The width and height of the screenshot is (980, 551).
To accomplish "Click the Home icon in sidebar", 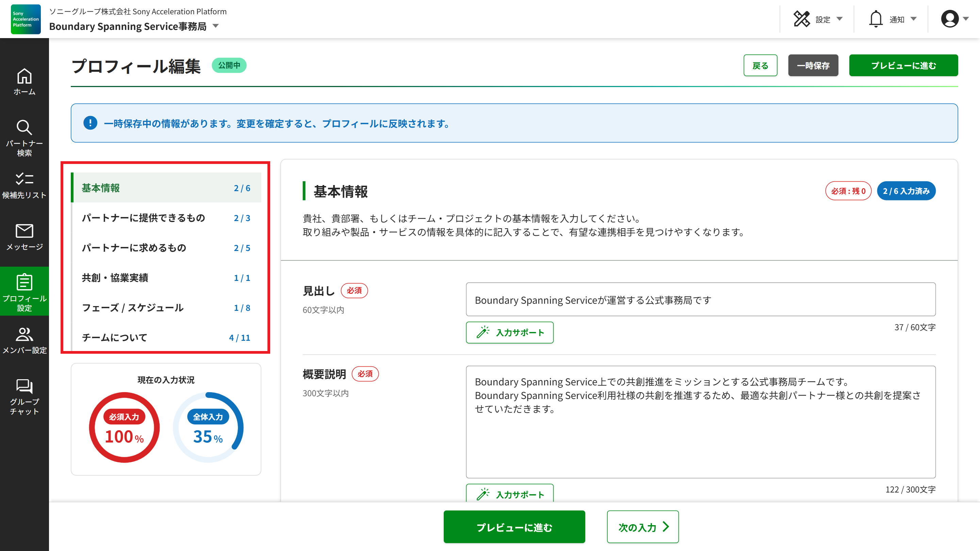I will click(x=24, y=77).
